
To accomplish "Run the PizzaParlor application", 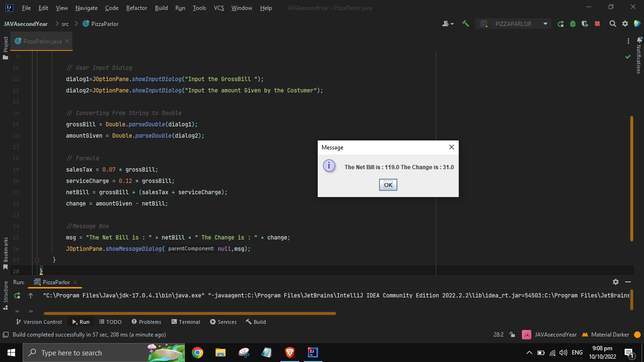I will pos(561,24).
